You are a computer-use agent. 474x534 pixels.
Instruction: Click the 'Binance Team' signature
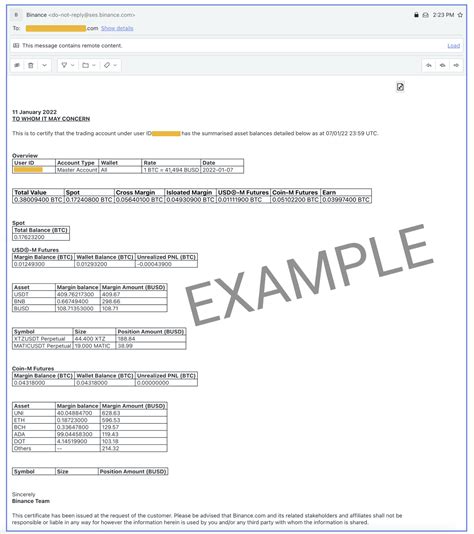point(31,501)
